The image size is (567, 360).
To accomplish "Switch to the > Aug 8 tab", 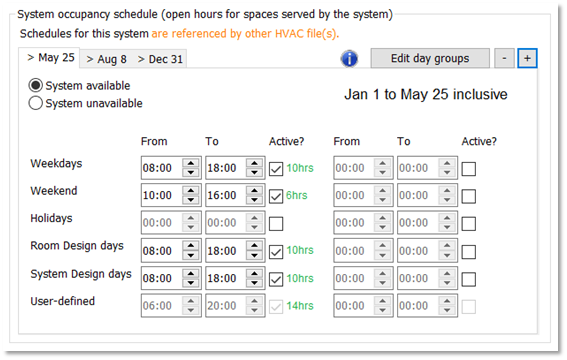I will click(x=106, y=59).
